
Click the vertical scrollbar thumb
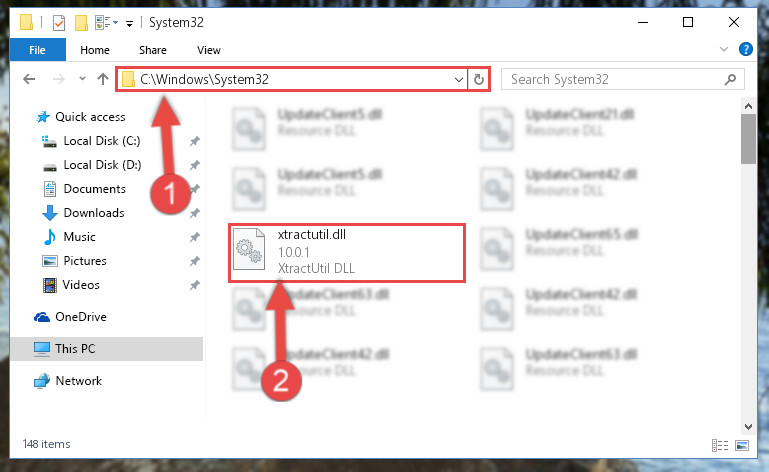point(748,139)
